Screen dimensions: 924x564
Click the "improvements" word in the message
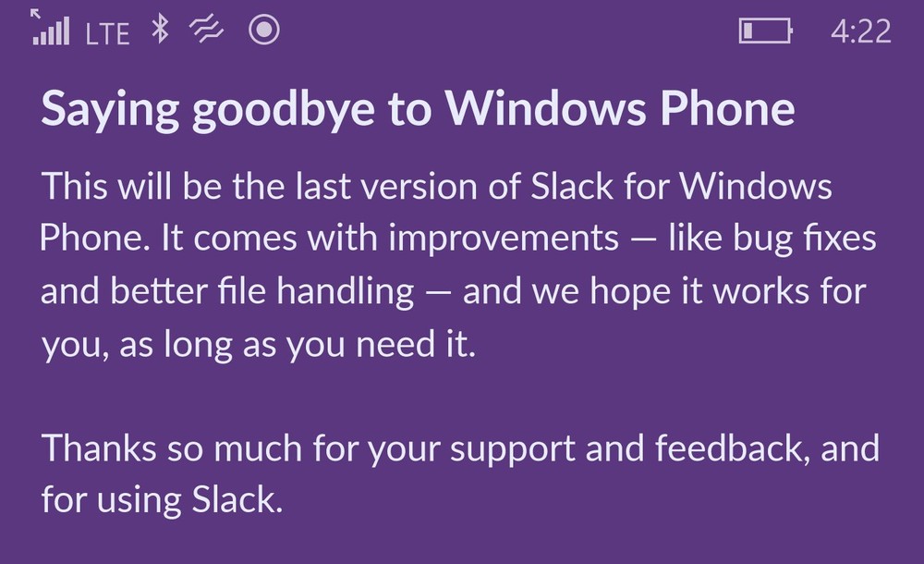504,239
